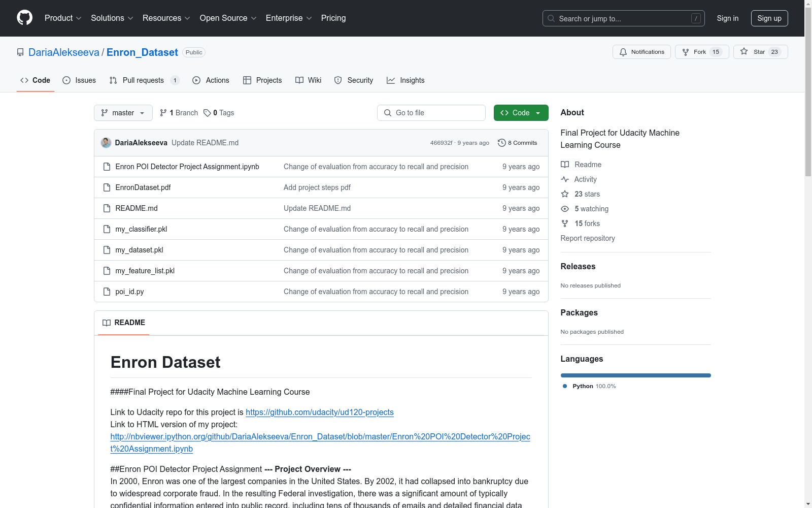Open the udacity ud120-projects link
This screenshot has height=508, width=812.
click(320, 412)
